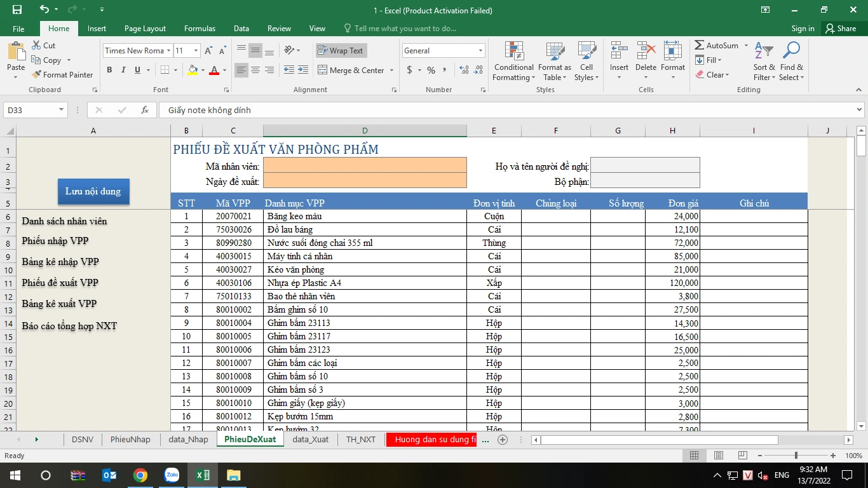Image resolution: width=868 pixels, height=488 pixels.
Task: Toggle Italic formatting
Action: tap(123, 70)
